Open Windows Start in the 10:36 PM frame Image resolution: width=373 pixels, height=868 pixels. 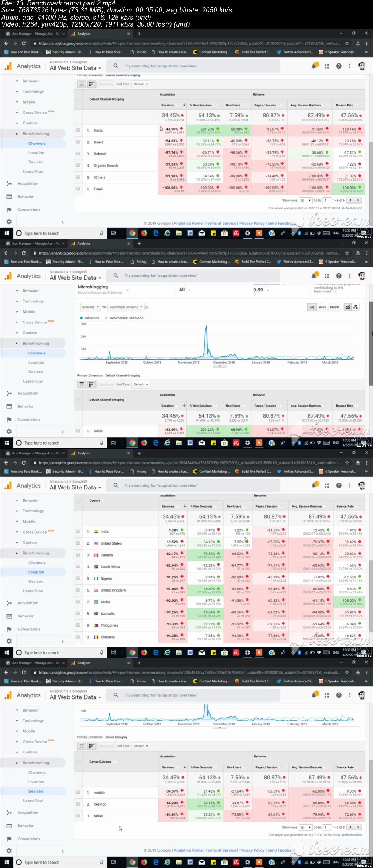(x=7, y=443)
